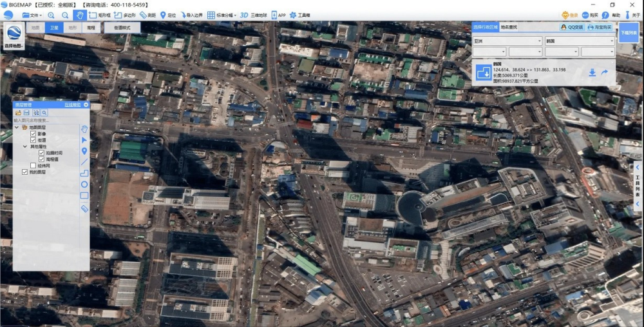644x327 pixels.
Task: Collapse the 其他属性 tree node
Action: click(24, 146)
